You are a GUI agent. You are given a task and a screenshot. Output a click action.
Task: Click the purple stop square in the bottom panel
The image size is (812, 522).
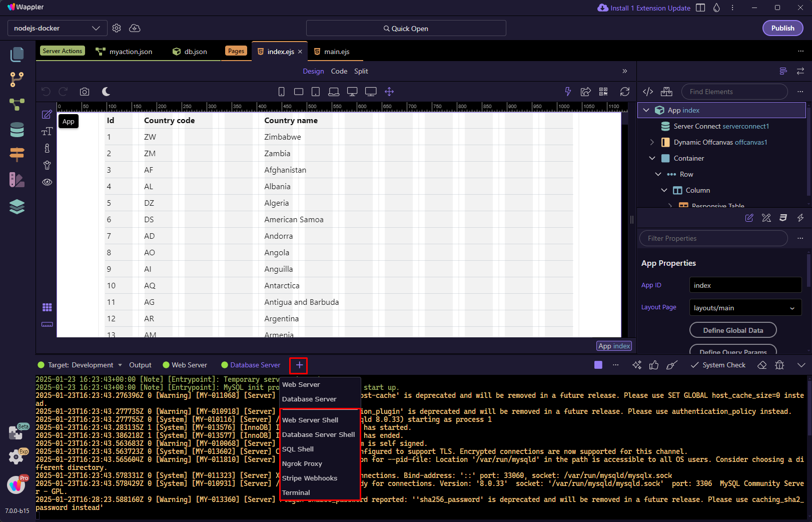(598, 365)
